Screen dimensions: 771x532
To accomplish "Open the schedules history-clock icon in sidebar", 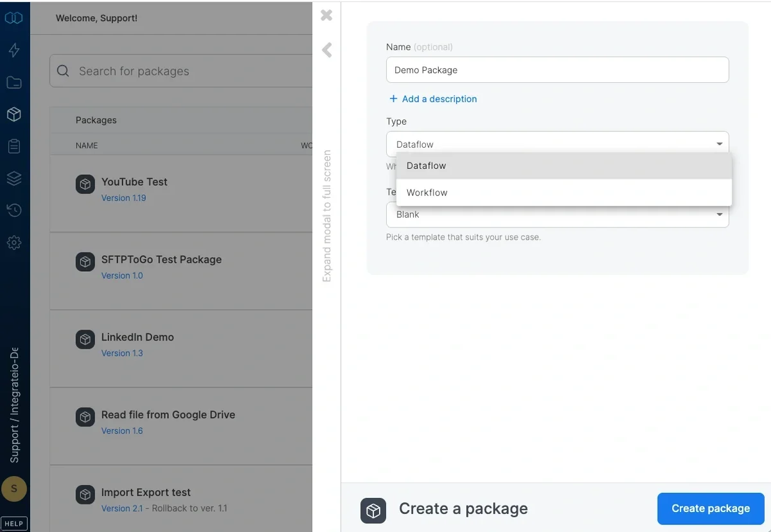I will click(x=14, y=210).
